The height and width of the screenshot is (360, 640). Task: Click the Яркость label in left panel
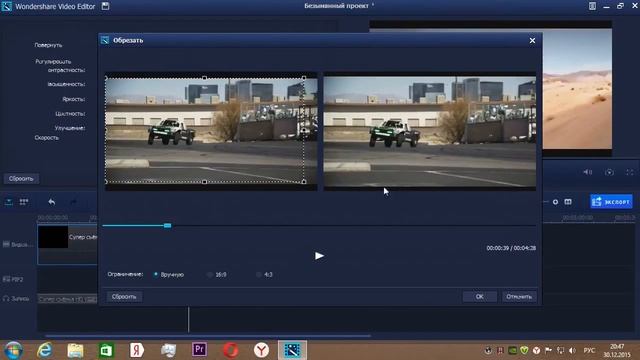(73, 99)
